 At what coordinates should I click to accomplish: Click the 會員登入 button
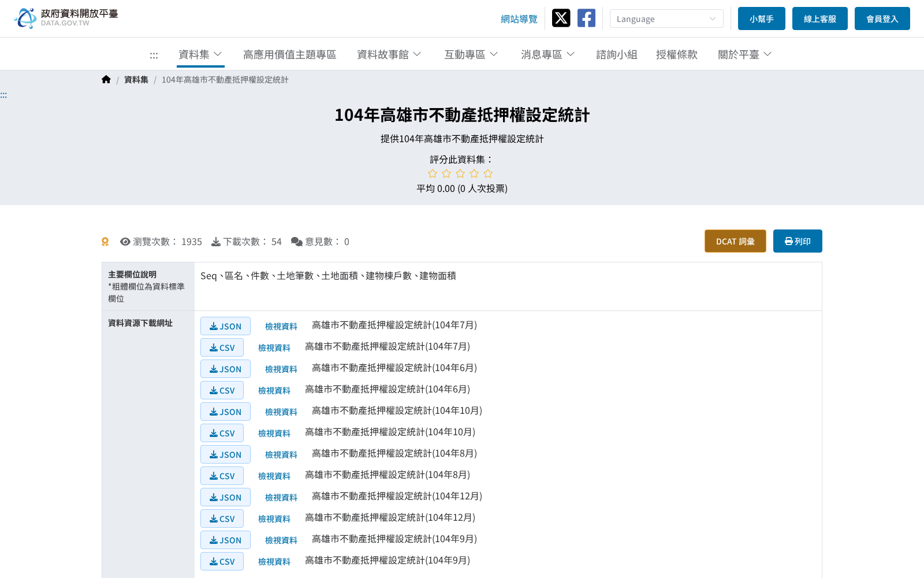pyautogui.click(x=882, y=18)
